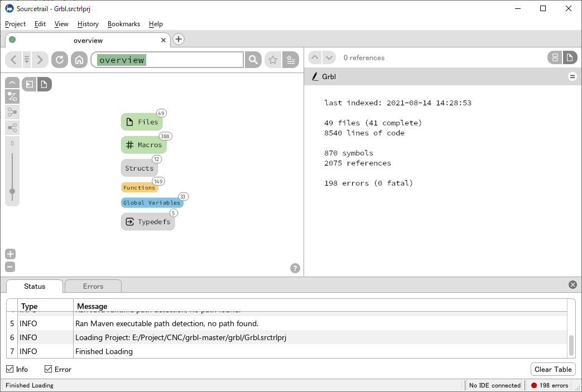This screenshot has height=392, width=582.
Task: Go to next reference down arrow
Action: click(x=329, y=57)
